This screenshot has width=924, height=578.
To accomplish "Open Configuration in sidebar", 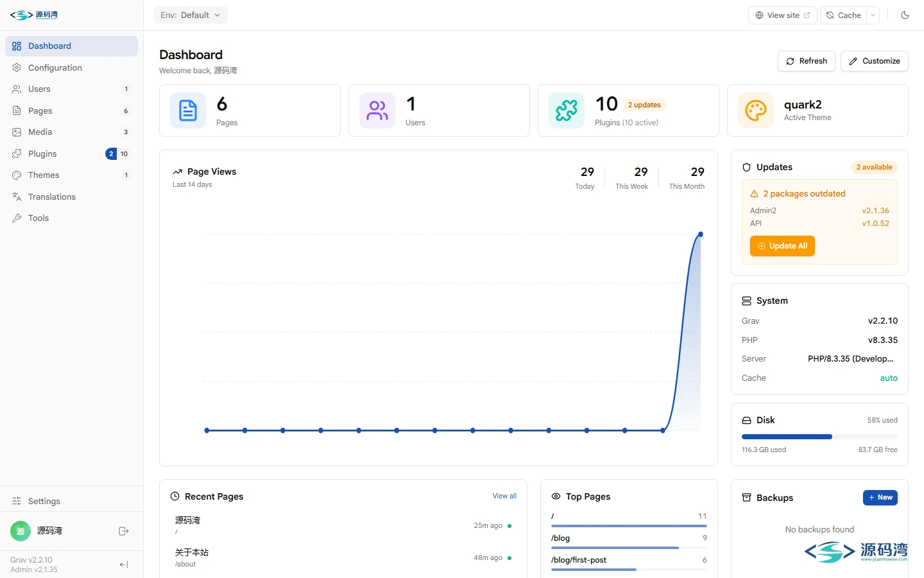I will click(71, 67).
